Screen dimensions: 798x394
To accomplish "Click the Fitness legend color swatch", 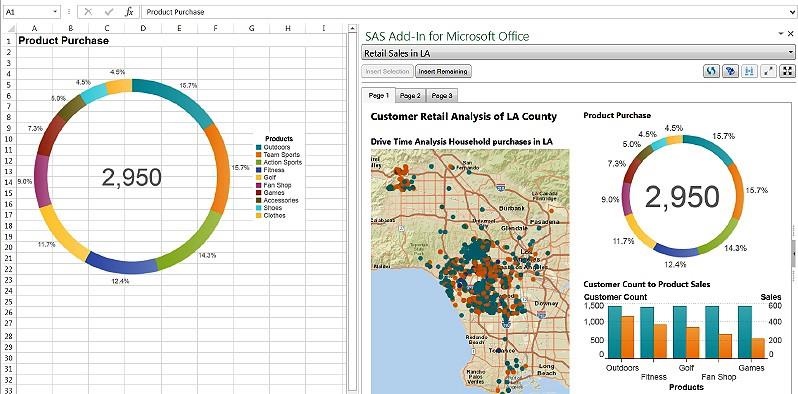I will pos(259,170).
